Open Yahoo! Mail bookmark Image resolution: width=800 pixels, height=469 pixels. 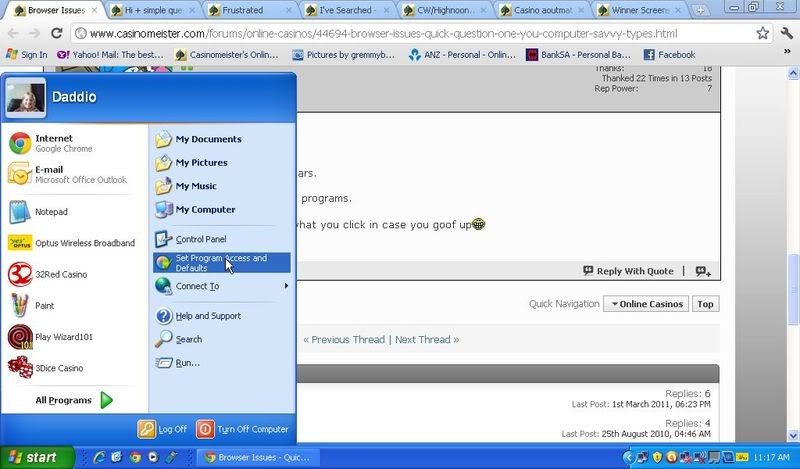pyautogui.click(x=110, y=55)
